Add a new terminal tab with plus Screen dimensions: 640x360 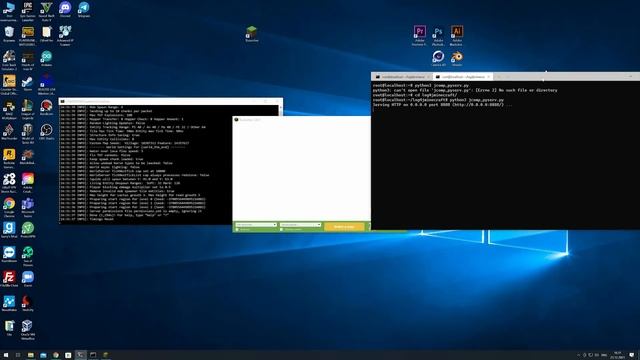click(x=499, y=77)
